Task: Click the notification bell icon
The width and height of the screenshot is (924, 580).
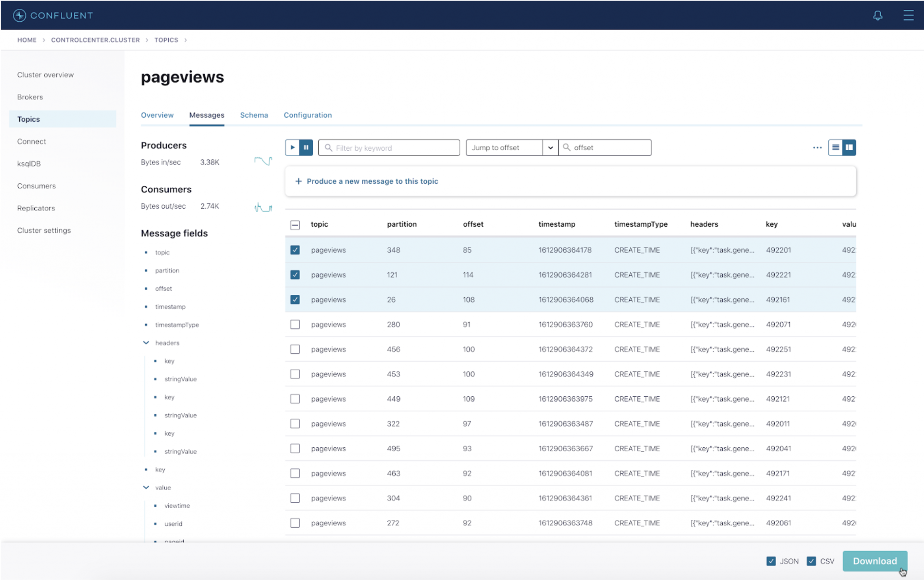Action: [877, 15]
